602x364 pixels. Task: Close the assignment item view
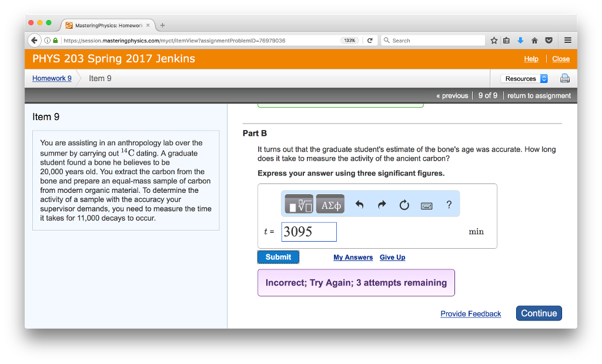click(x=561, y=59)
